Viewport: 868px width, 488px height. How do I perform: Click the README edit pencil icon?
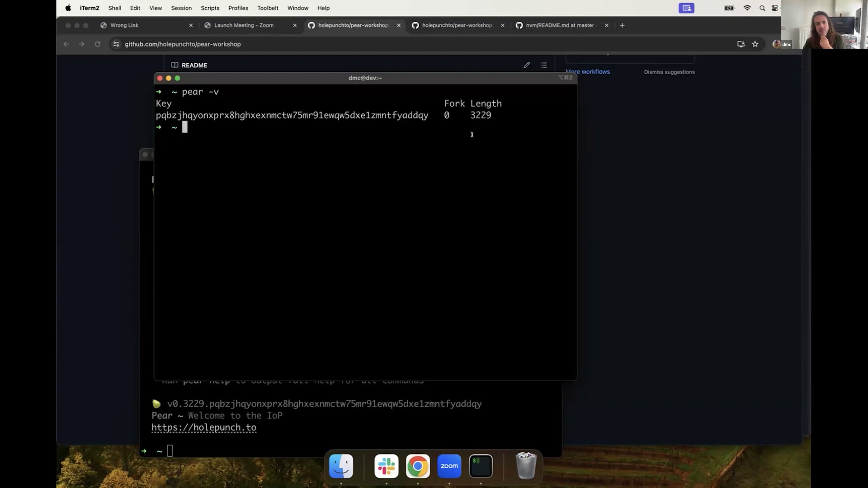tap(527, 65)
